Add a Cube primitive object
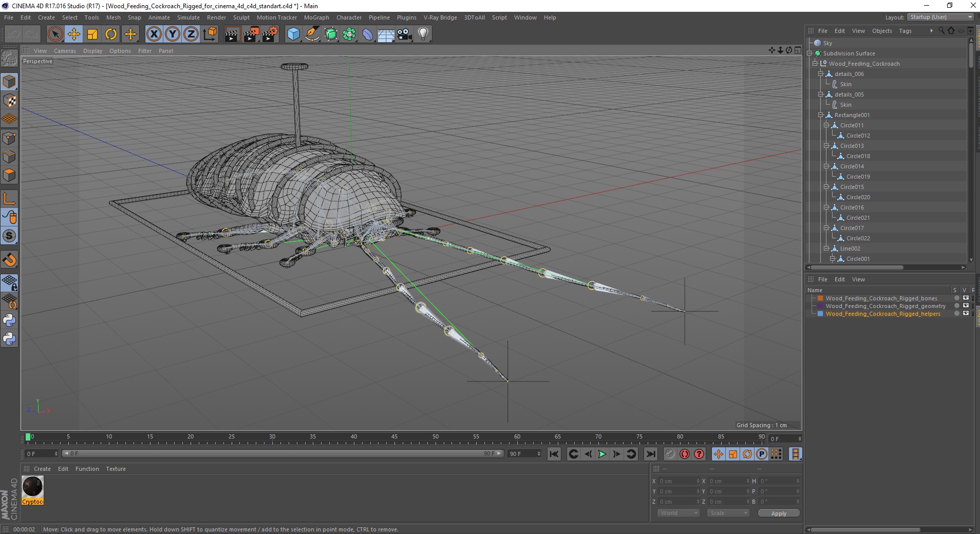The image size is (980, 534). [x=293, y=34]
